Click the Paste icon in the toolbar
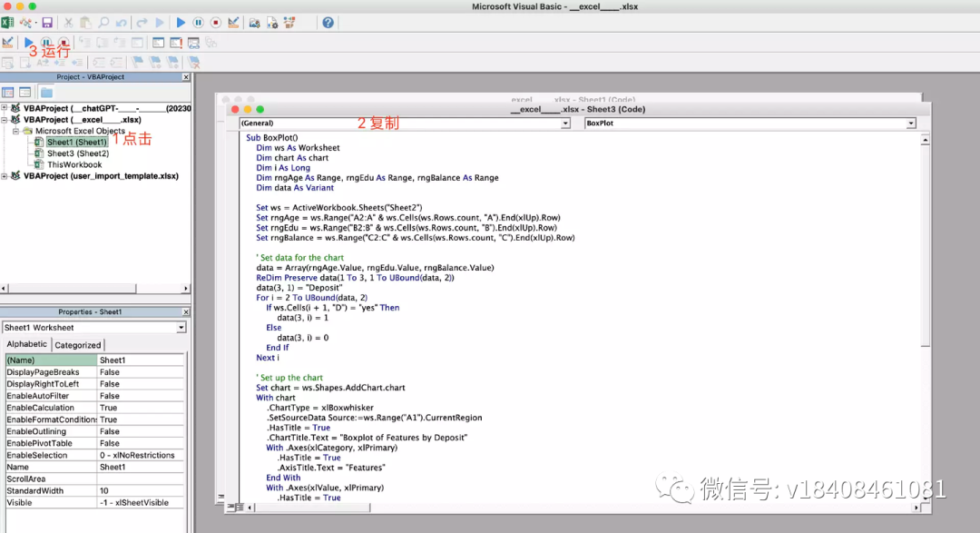This screenshot has width=980, height=533. (84, 22)
